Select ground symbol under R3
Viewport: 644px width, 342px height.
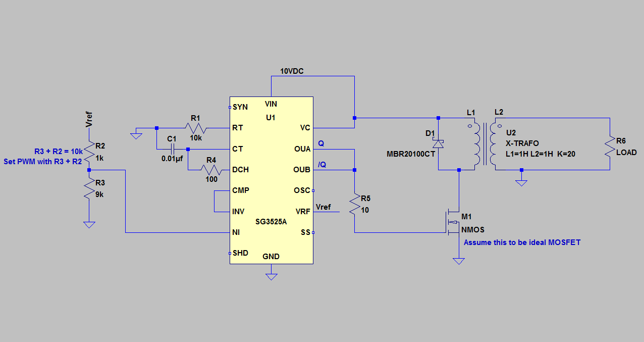click(x=89, y=224)
